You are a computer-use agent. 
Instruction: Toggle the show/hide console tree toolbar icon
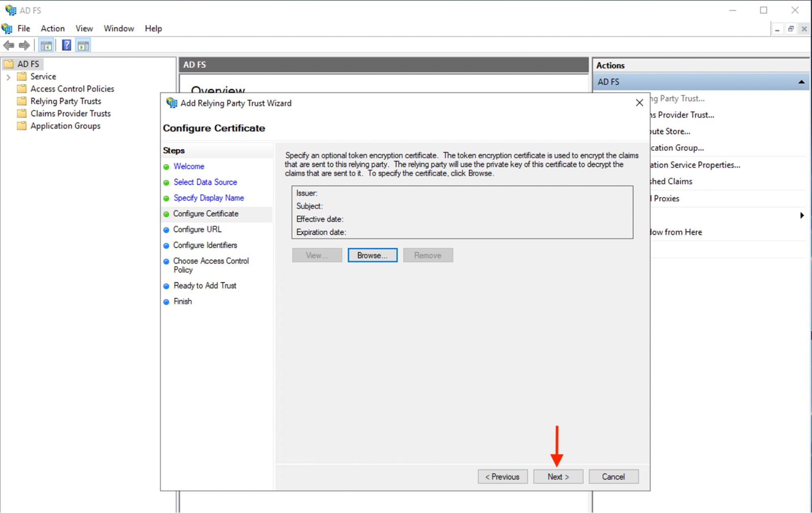[x=46, y=45]
